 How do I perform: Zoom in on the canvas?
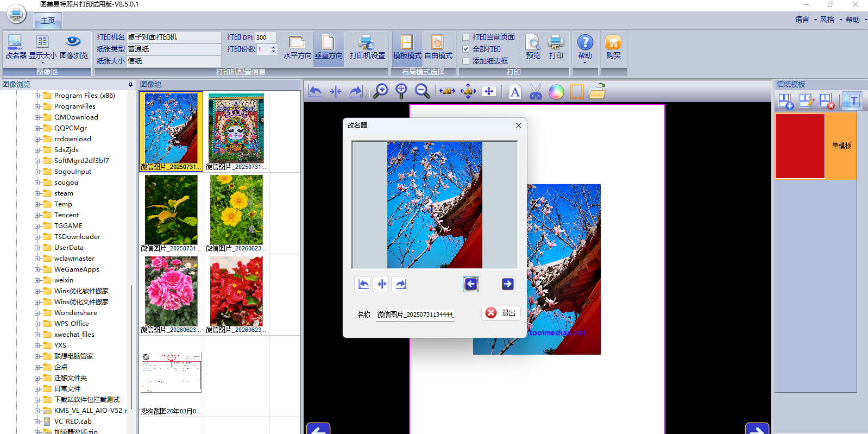tap(381, 91)
